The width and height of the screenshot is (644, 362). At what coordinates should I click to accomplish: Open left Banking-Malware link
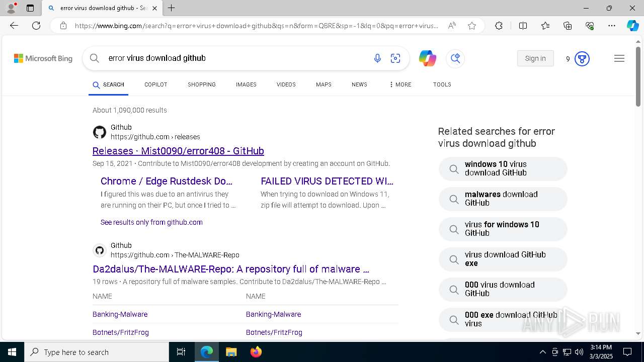pos(120,314)
